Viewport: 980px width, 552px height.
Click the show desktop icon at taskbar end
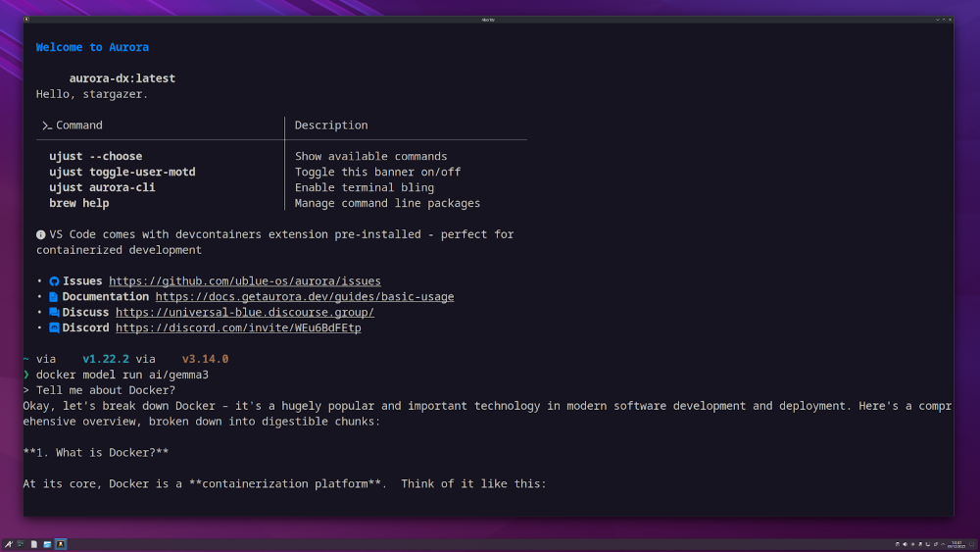(973, 544)
